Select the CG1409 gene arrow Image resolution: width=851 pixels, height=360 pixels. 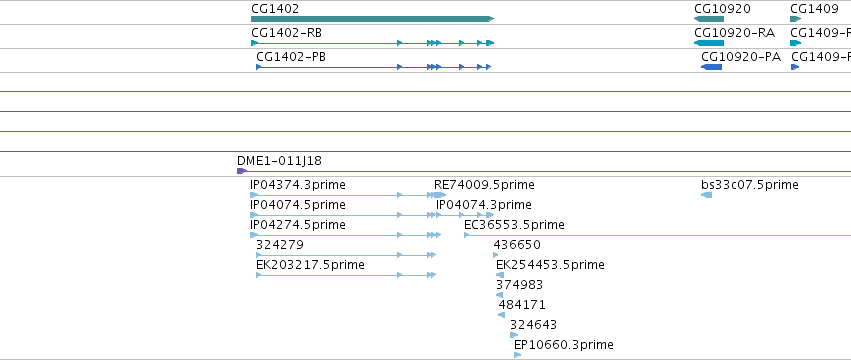(796, 19)
